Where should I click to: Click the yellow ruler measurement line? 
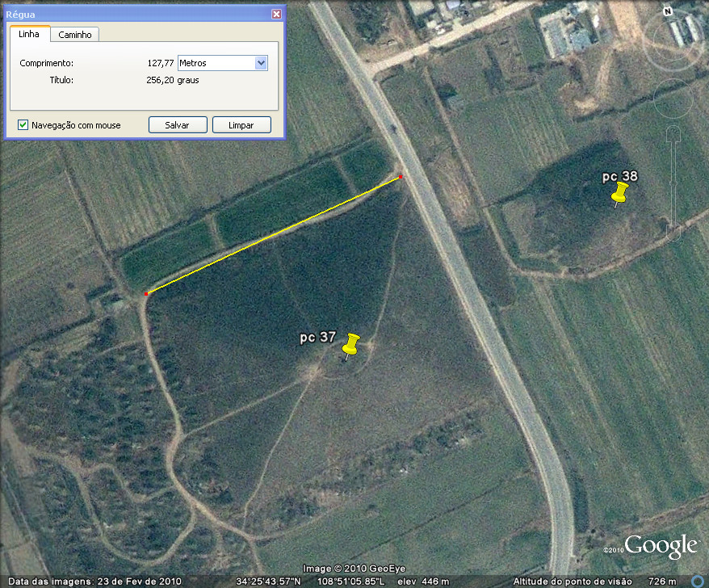(x=273, y=235)
